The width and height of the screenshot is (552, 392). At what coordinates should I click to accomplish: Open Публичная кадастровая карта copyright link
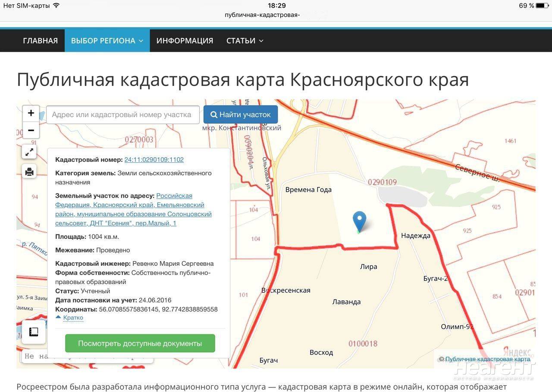(x=487, y=359)
